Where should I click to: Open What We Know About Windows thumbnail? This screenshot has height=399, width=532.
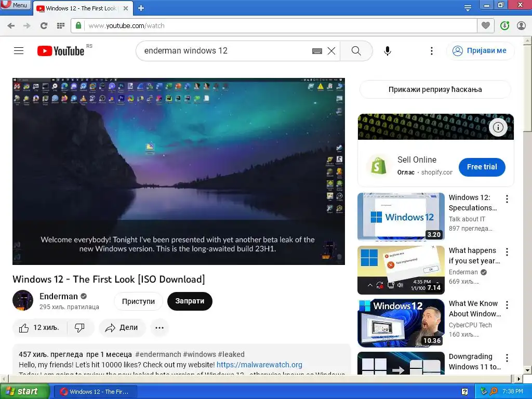point(401,323)
